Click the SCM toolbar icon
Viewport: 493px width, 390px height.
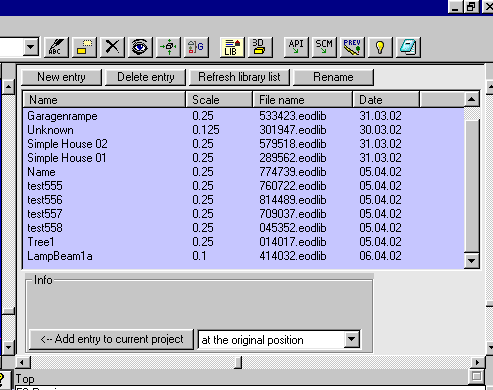tap(324, 47)
